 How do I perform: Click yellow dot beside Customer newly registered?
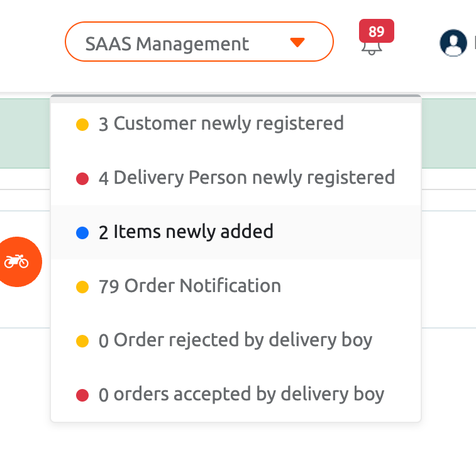82,125
